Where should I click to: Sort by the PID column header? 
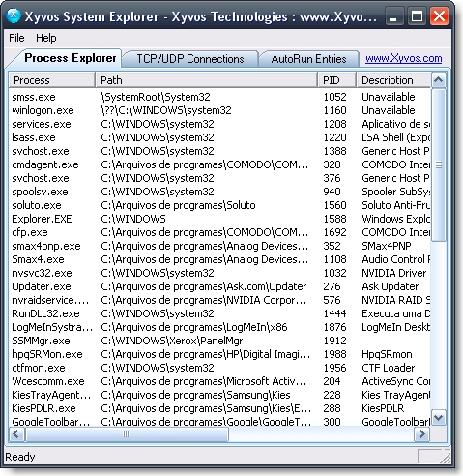click(x=337, y=80)
